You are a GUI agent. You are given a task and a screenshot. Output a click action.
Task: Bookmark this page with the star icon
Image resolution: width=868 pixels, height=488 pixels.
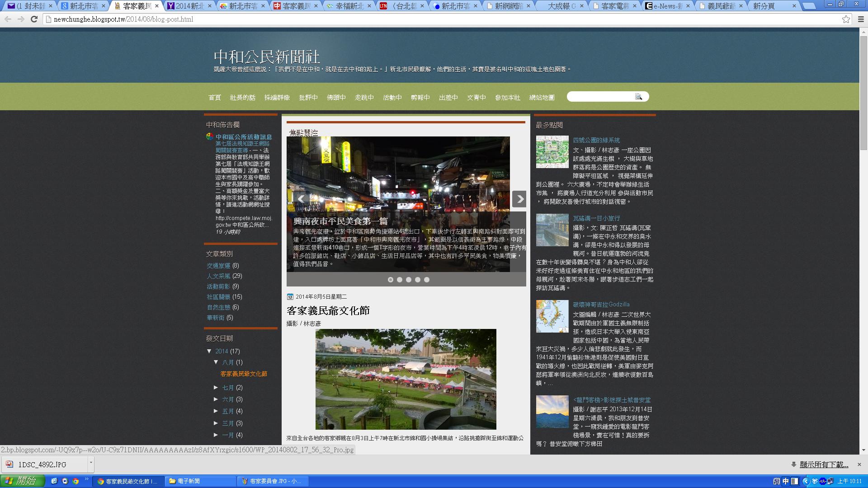tap(846, 19)
